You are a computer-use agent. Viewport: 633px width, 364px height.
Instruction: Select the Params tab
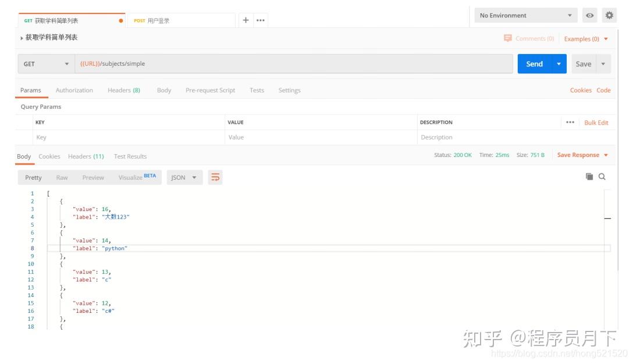click(31, 90)
